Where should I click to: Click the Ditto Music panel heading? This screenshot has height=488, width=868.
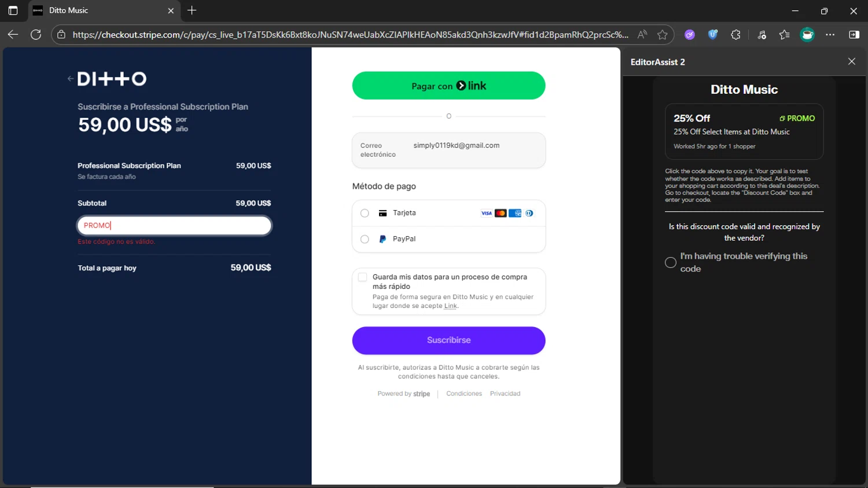(744, 90)
